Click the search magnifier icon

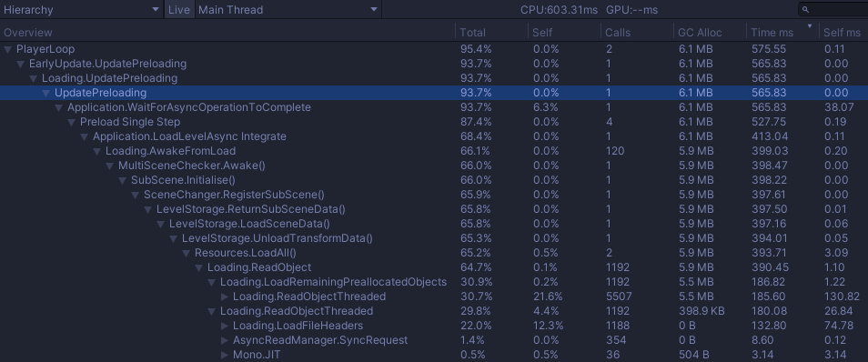pos(805,9)
